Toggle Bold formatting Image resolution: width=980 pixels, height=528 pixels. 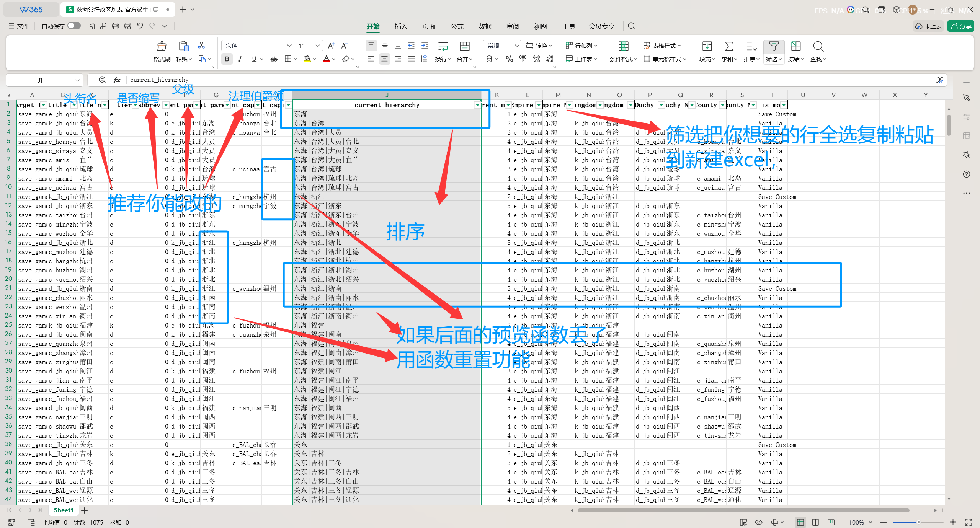tap(227, 59)
